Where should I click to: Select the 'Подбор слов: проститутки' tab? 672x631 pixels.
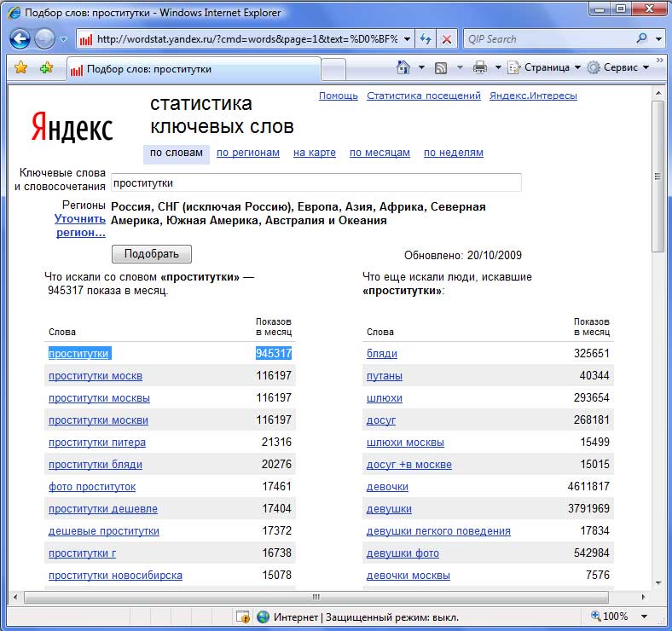tap(194, 69)
